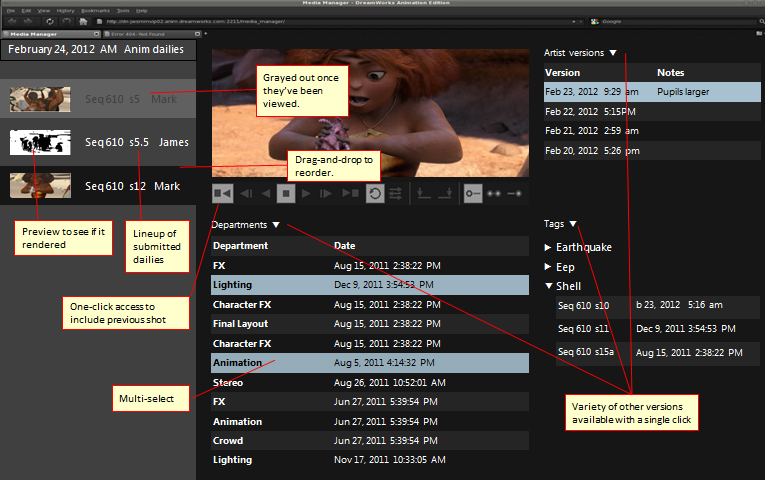The height and width of the screenshot is (480, 765).
Task: Select Lighting row dated Nov 17, 2011
Action: (370, 460)
